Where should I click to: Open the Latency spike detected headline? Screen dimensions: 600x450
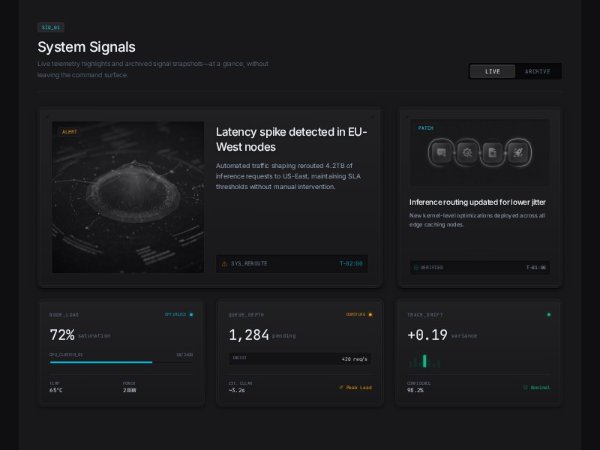point(288,139)
